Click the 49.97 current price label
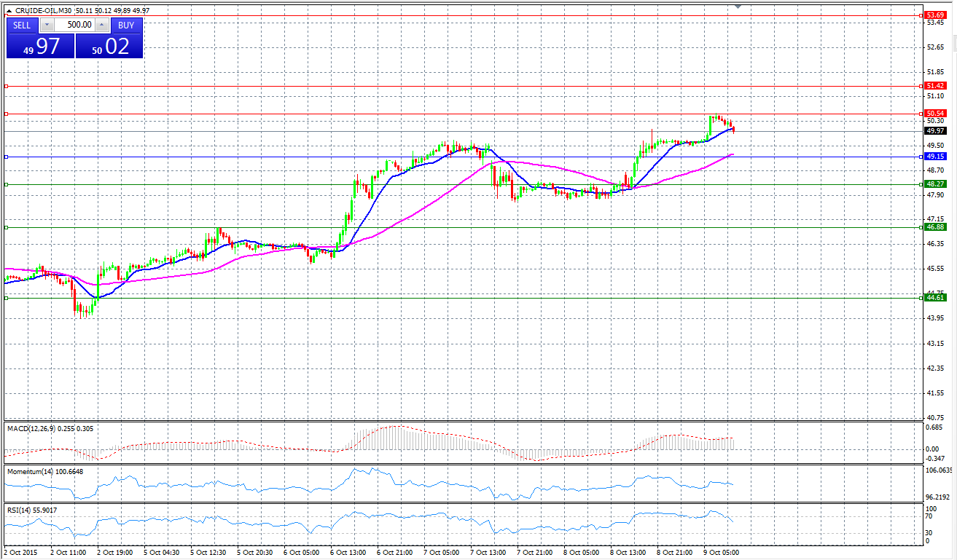The height and width of the screenshot is (560, 957). tap(934, 131)
